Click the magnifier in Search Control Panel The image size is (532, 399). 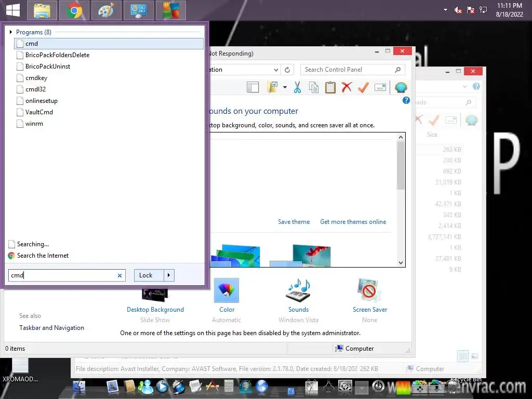pos(397,70)
